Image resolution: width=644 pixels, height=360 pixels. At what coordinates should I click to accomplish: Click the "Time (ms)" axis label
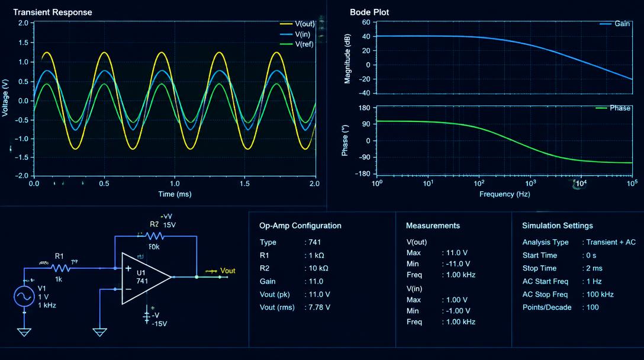(175, 194)
